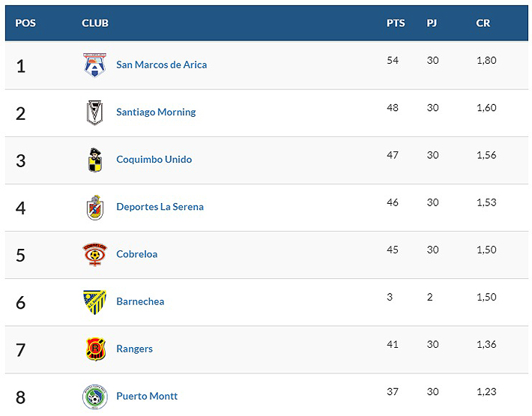Click the CLUB column header
532x416 pixels.
coord(95,23)
